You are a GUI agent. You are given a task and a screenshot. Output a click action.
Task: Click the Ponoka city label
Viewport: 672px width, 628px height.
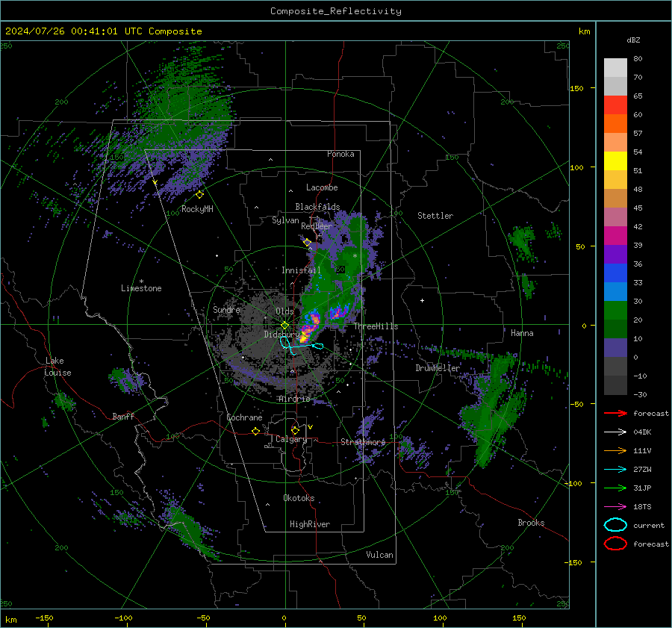click(340, 154)
